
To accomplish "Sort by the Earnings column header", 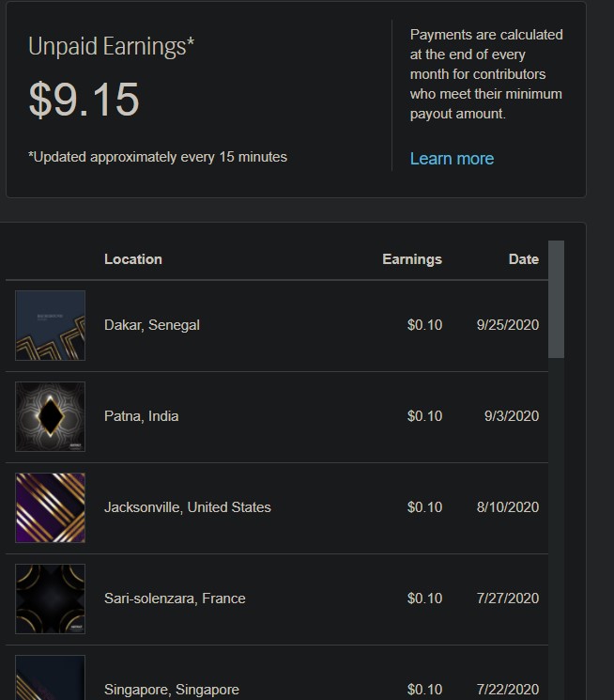I will (412, 259).
